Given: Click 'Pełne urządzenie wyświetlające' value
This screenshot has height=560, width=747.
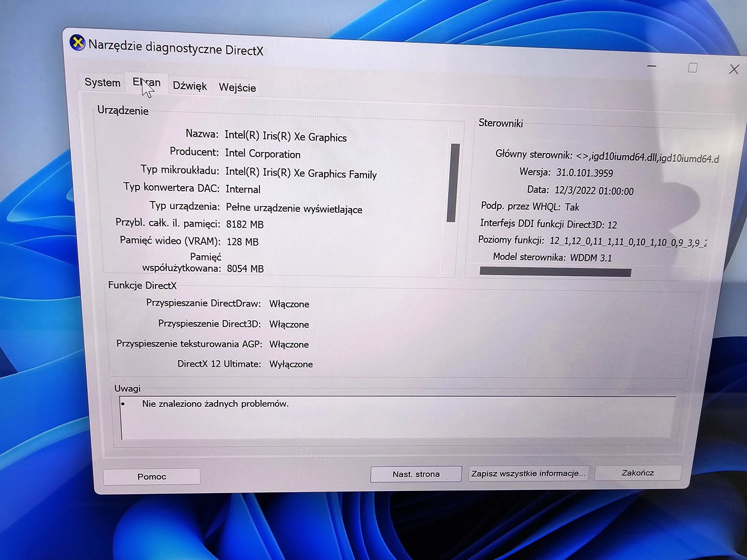Looking at the screenshot, I should pos(294,208).
